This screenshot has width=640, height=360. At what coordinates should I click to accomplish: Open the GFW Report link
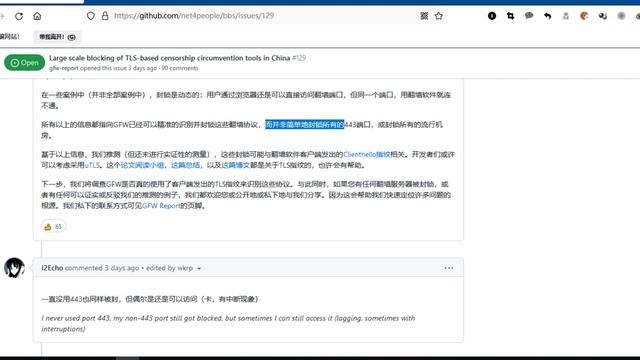pos(161,206)
